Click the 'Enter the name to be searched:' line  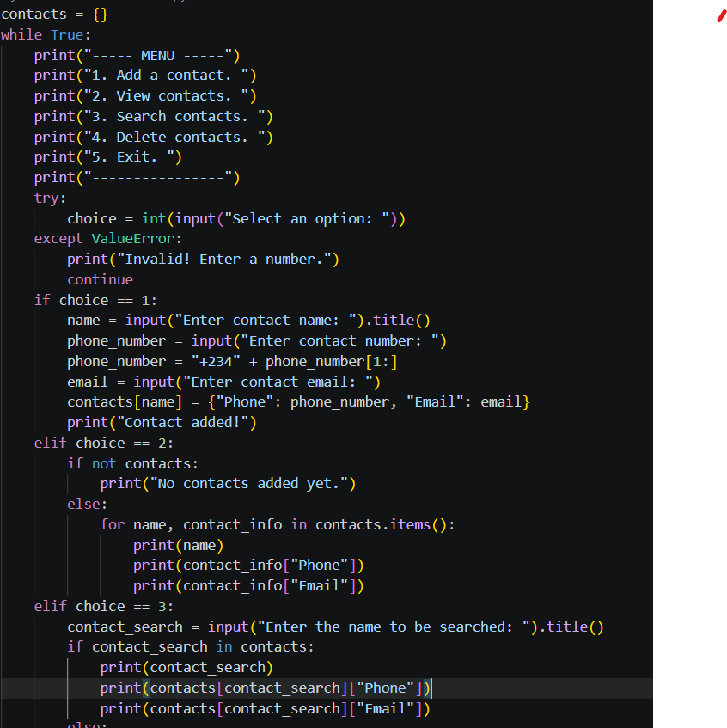point(336,627)
